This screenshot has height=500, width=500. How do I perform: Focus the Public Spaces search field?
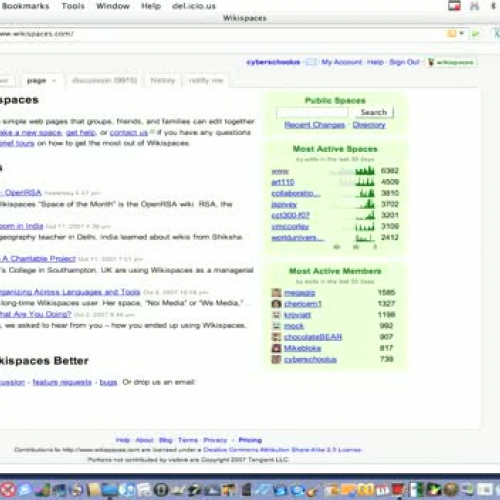click(x=312, y=113)
